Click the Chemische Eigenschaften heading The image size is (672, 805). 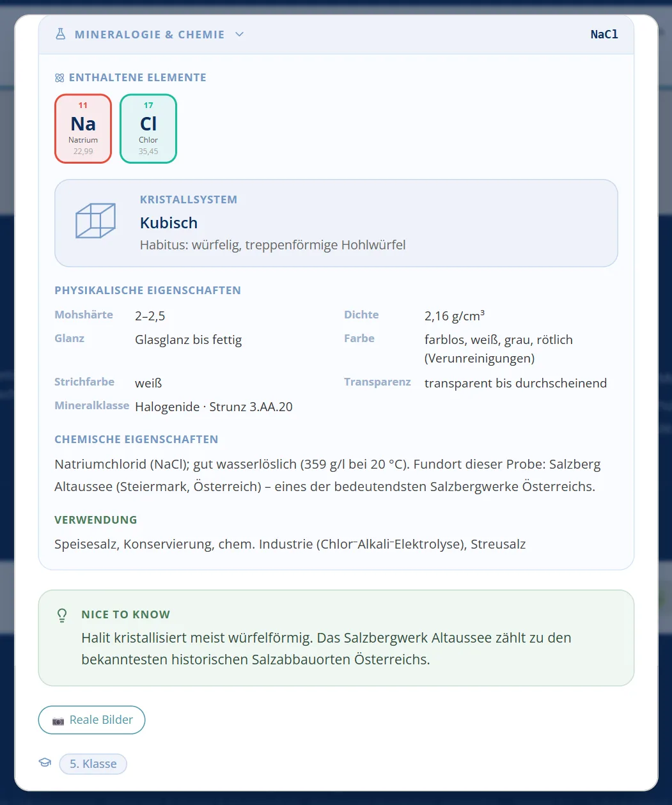(136, 439)
